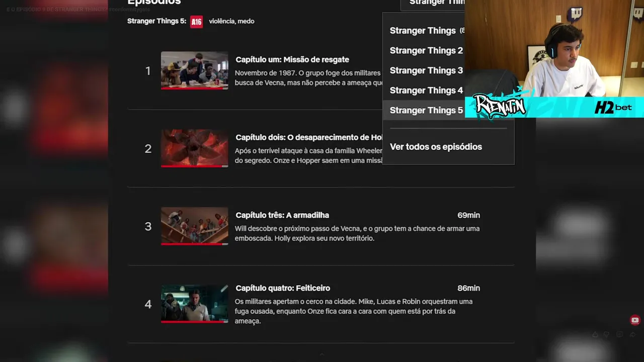This screenshot has width=644, height=362.
Task: Select first season 'Stranger Things' in dropdown
Action: pos(427,31)
